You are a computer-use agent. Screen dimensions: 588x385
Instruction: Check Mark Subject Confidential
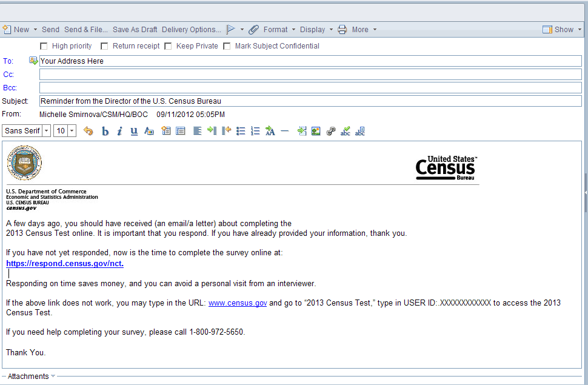click(227, 46)
